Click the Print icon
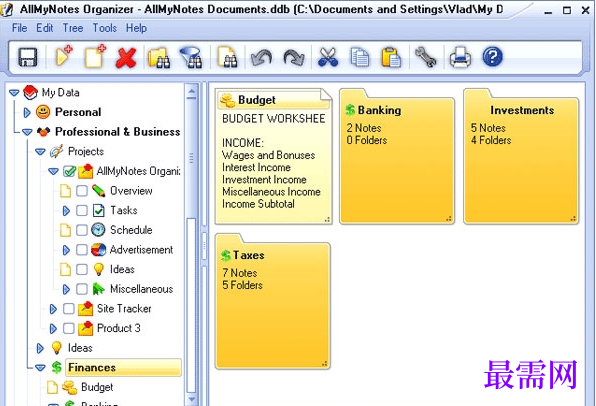This screenshot has width=596, height=406. (x=460, y=57)
